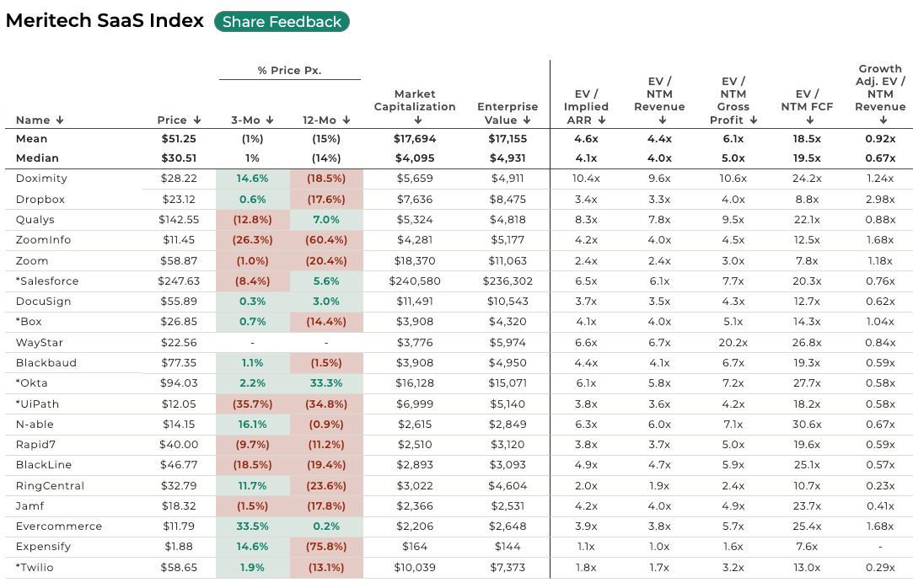This screenshot has height=588, width=913.
Task: Click the ZoomInfo company name
Action: 43,240
